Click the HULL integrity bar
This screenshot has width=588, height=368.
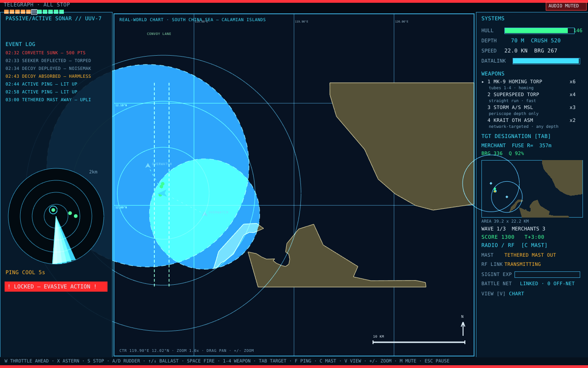click(539, 31)
